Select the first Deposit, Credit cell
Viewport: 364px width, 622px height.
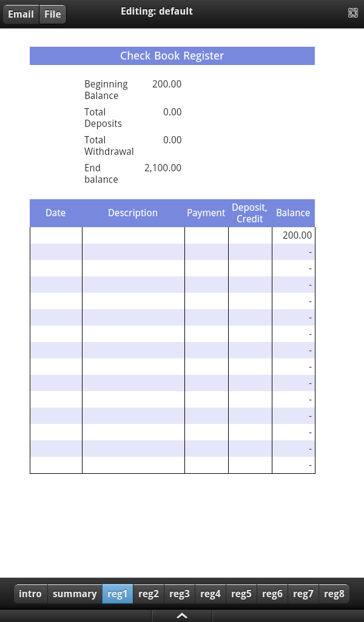[x=250, y=236]
